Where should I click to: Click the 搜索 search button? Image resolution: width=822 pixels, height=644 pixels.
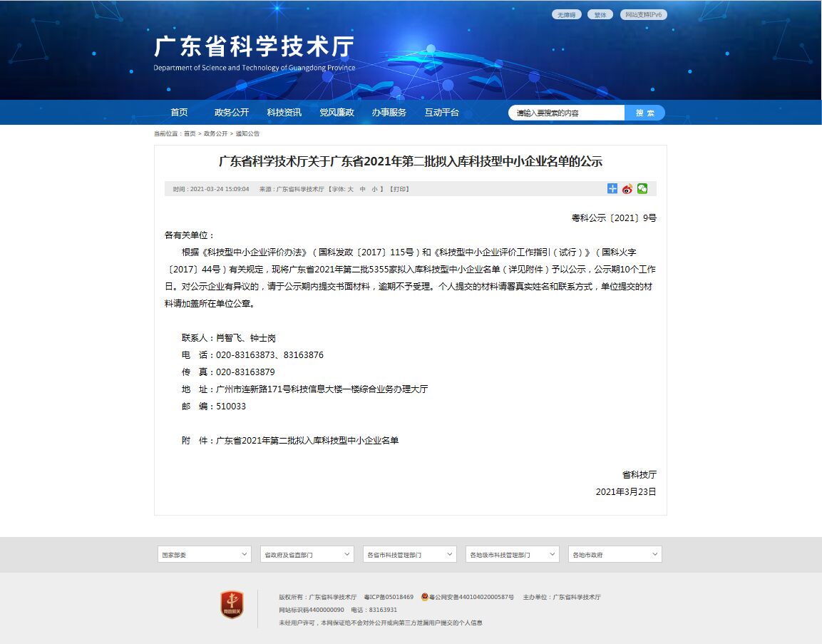click(644, 113)
